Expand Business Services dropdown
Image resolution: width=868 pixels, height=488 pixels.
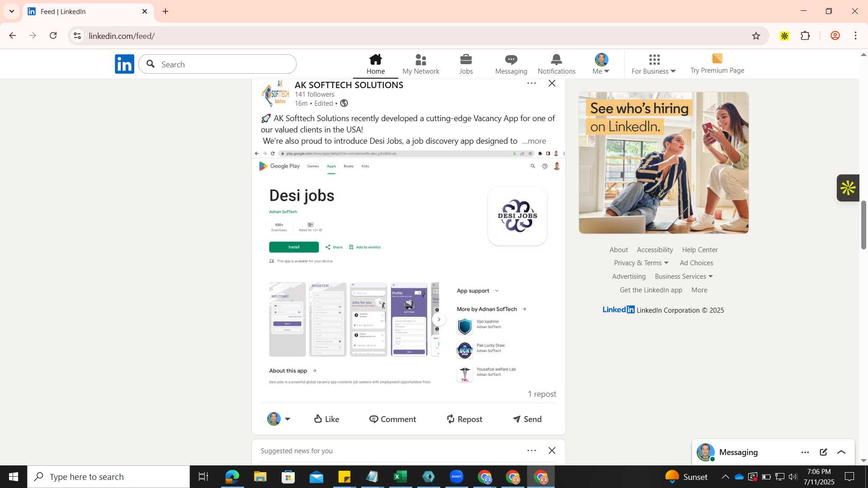tap(683, 277)
